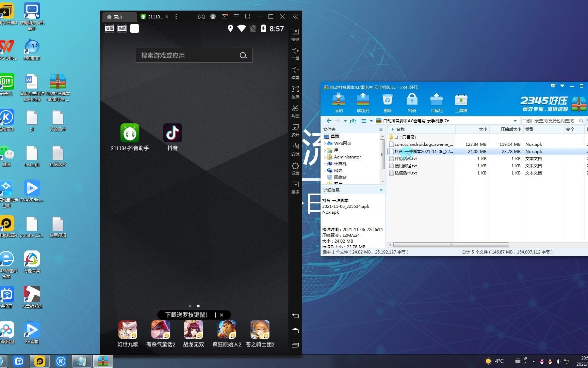Open the 幻世九歌 game icon
Image resolution: width=588 pixels, height=368 pixels.
pos(128,330)
